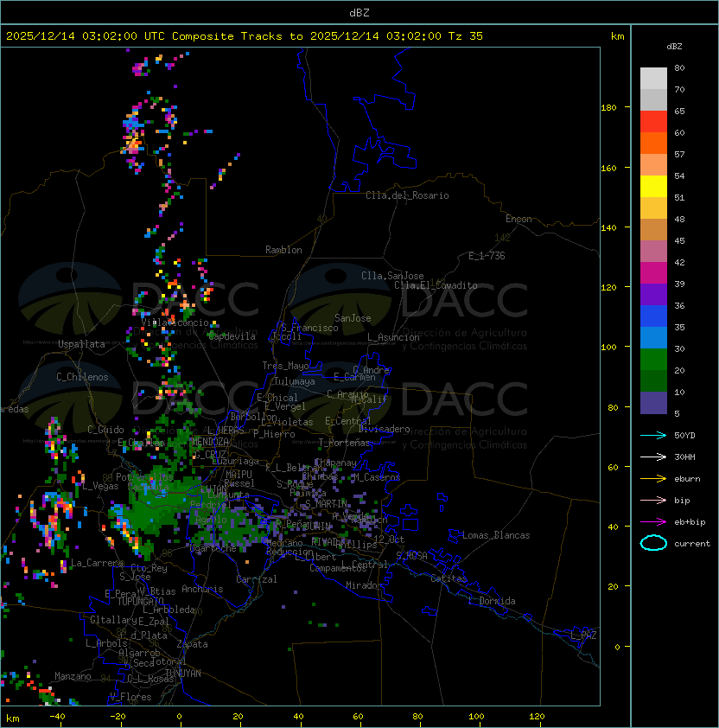Image resolution: width=719 pixels, height=728 pixels.
Task: Click the 30HM legend label
Action: (x=684, y=457)
